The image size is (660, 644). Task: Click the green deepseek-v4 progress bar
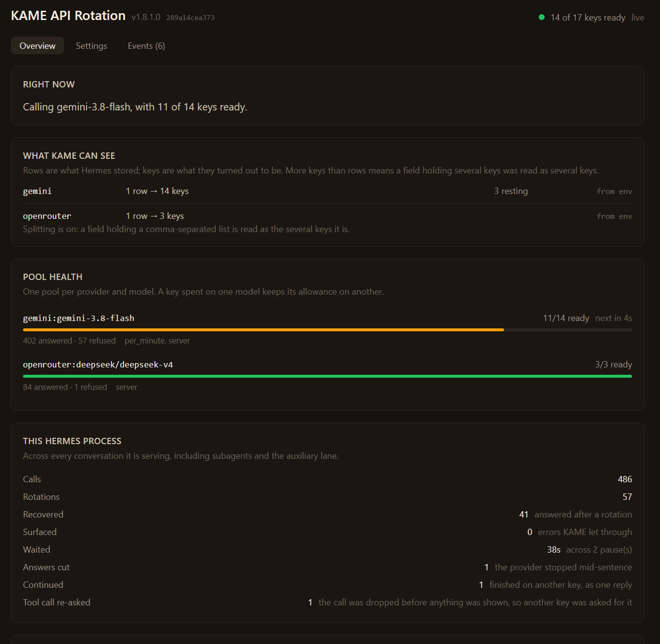(328, 376)
